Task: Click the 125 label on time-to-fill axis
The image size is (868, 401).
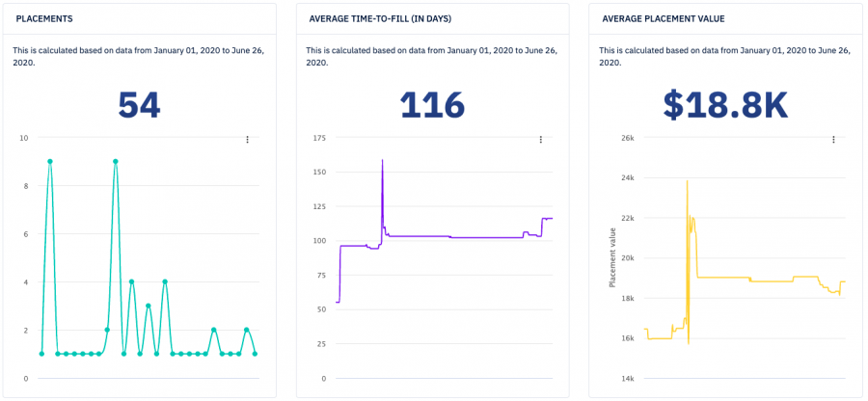Action: [321, 206]
